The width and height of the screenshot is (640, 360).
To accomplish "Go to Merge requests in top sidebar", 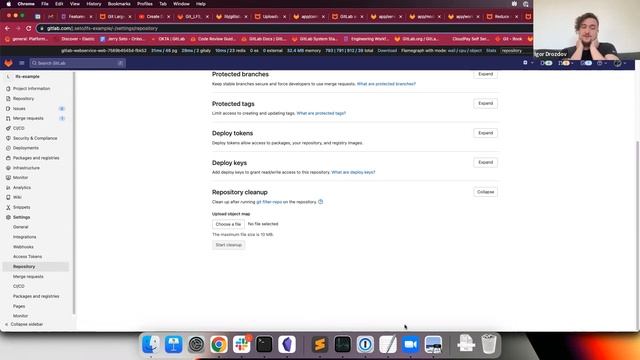I will 28,118.
